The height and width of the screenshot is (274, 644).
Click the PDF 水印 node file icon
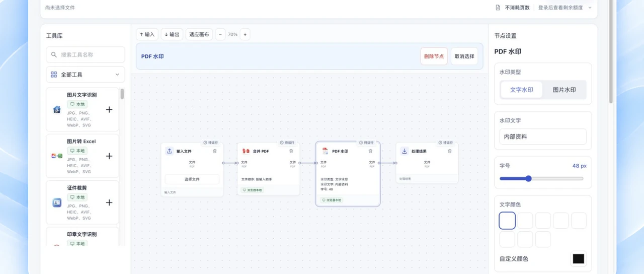click(325, 151)
